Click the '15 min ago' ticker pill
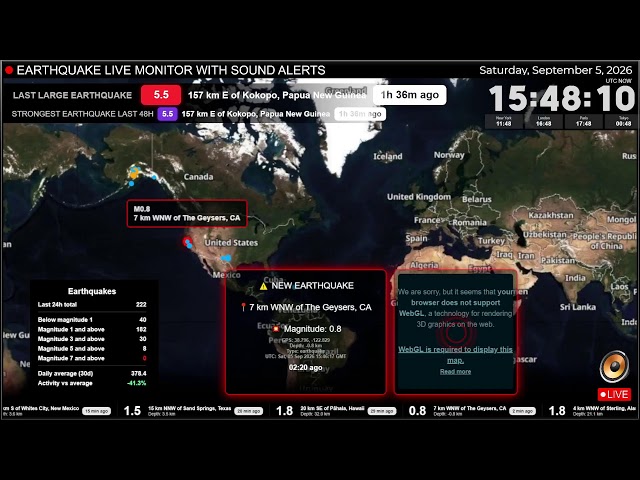The width and height of the screenshot is (640, 480). [x=96, y=411]
